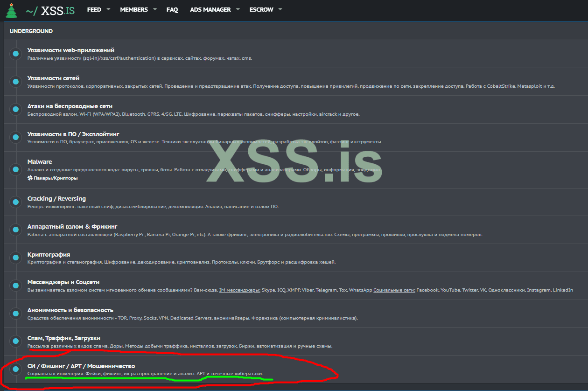This screenshot has width=588, height=391.
Task: Click status dot beside Атаки на беспроводные сети
Action: point(16,110)
